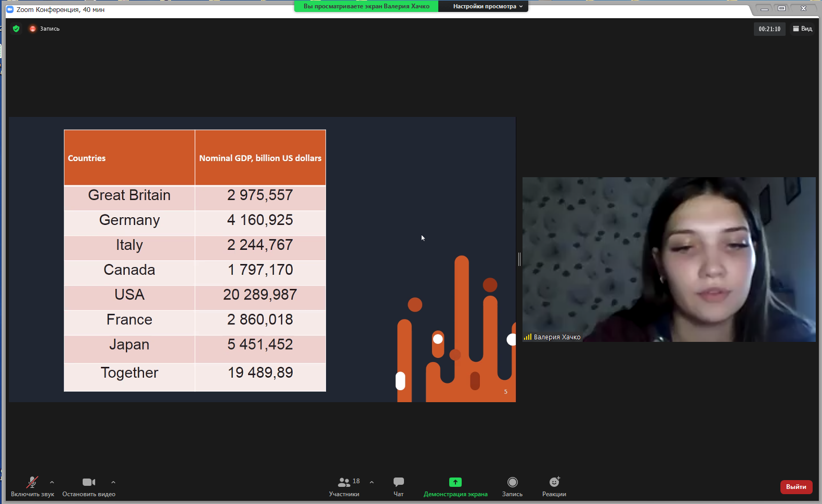Screen dimensions: 822x504
Task: Open the Участники participants panel
Action: [x=344, y=487]
